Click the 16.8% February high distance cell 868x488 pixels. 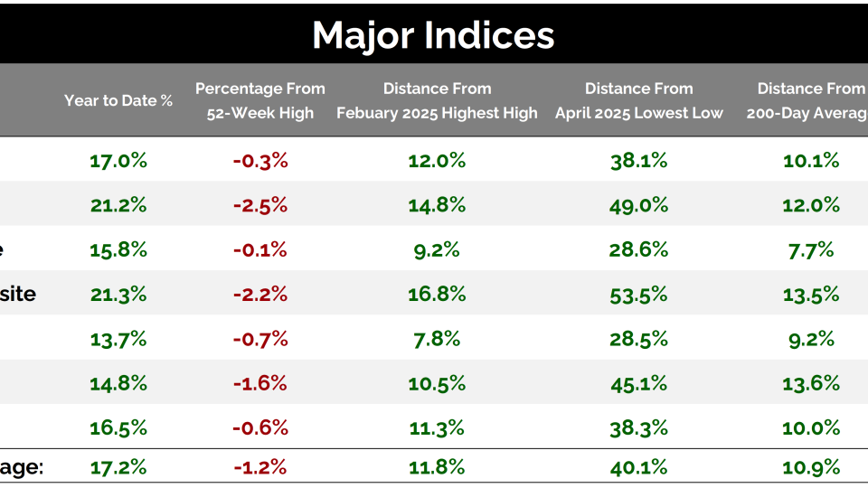pyautogui.click(x=437, y=294)
